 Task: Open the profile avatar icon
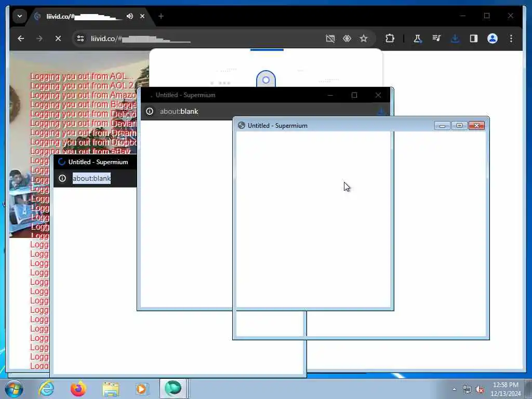click(x=493, y=38)
